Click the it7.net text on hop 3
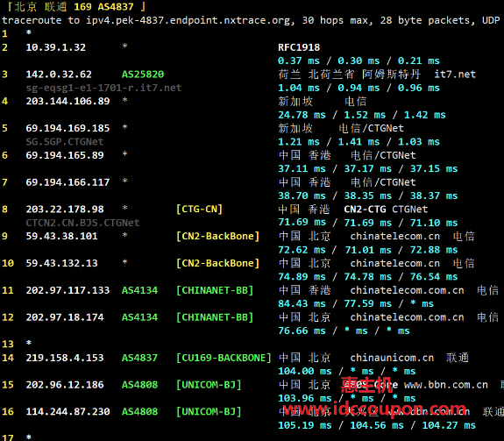This screenshot has height=441, width=504. pyautogui.click(x=455, y=75)
